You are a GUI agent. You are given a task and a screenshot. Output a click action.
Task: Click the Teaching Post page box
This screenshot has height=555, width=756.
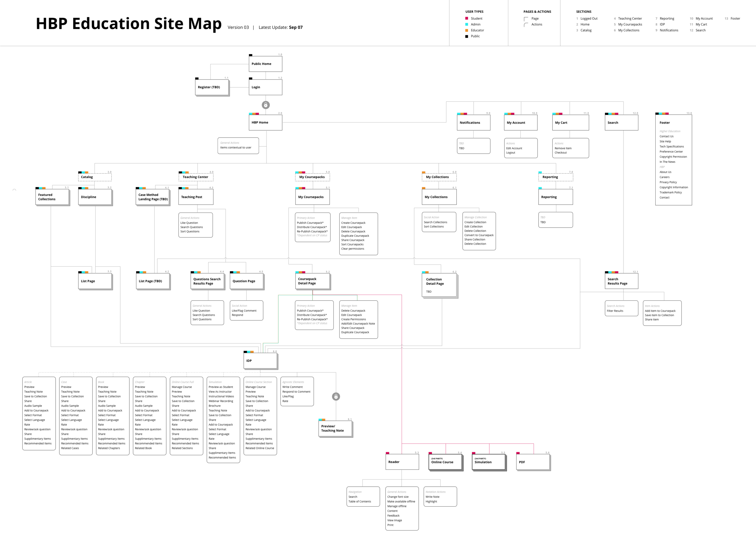click(196, 197)
